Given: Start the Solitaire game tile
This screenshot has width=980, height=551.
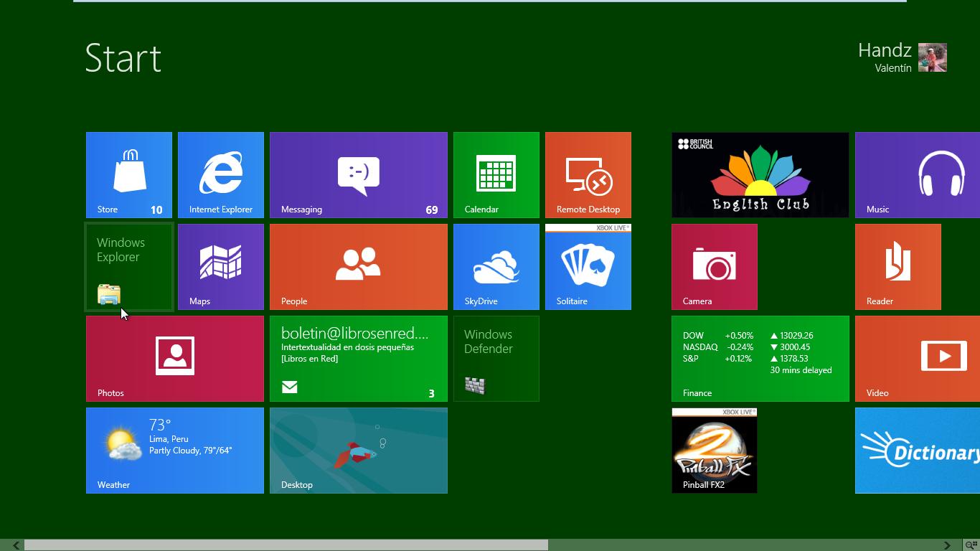Looking at the screenshot, I should pyautogui.click(x=588, y=267).
